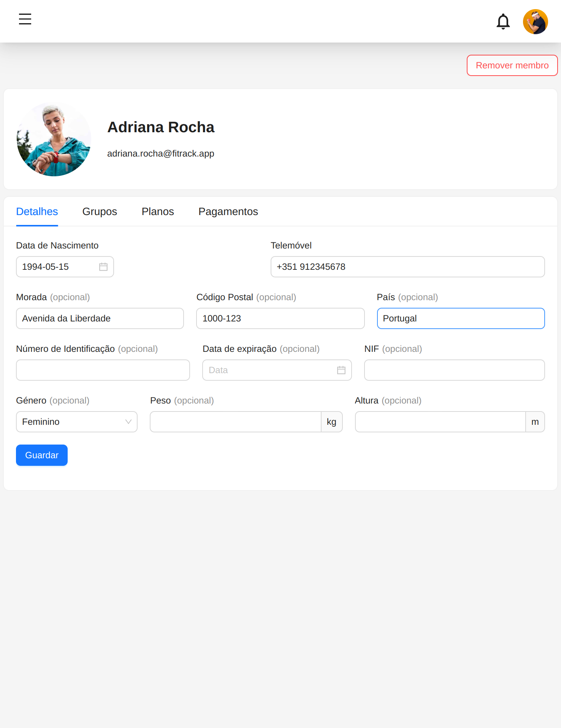
Task: Click the País field containing Portugal
Action: 461,318
